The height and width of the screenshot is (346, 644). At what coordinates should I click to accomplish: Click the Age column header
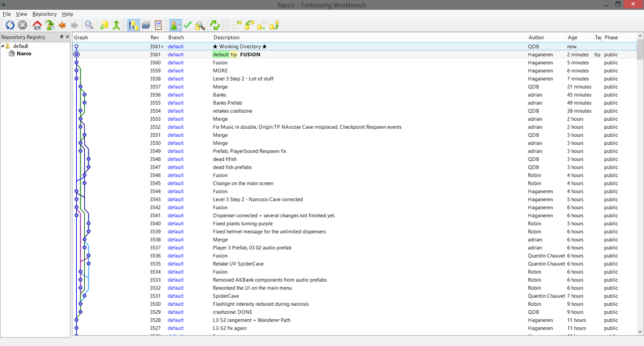click(572, 38)
